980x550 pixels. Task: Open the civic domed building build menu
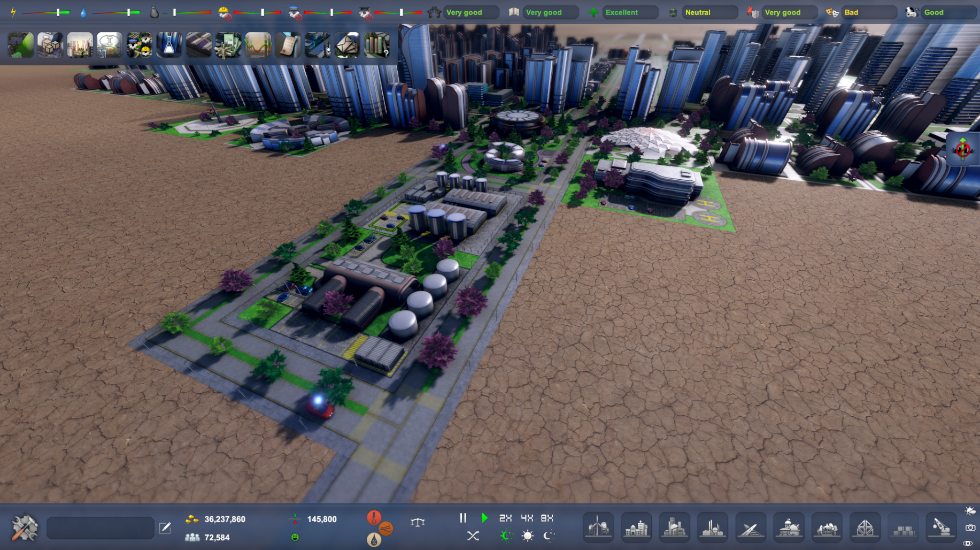point(789,528)
